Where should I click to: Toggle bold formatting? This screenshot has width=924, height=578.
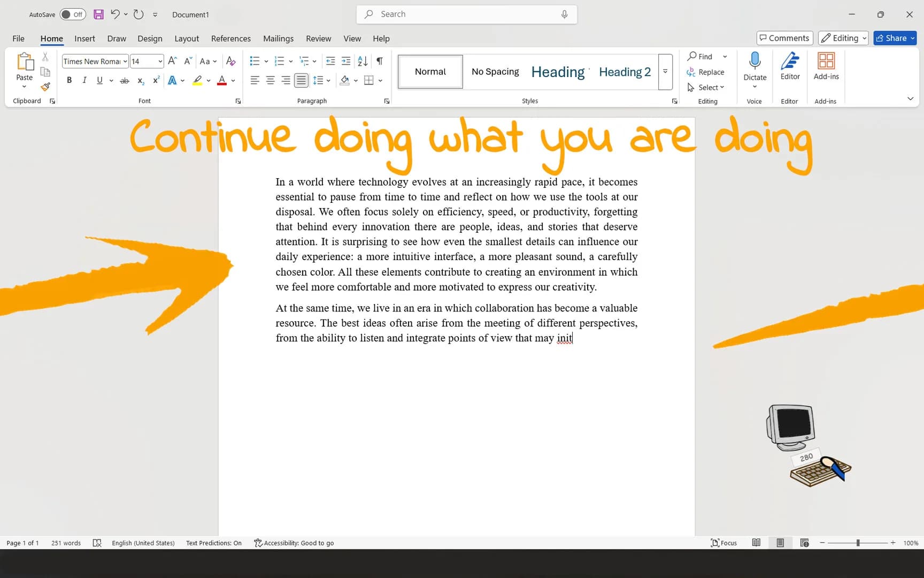tap(69, 80)
